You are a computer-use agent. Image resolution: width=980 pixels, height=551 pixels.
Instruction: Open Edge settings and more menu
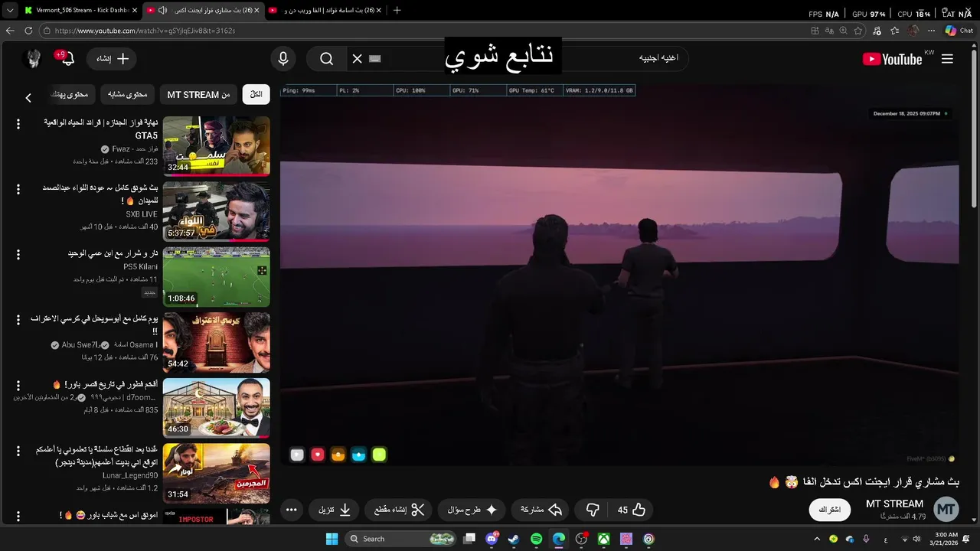931,31
